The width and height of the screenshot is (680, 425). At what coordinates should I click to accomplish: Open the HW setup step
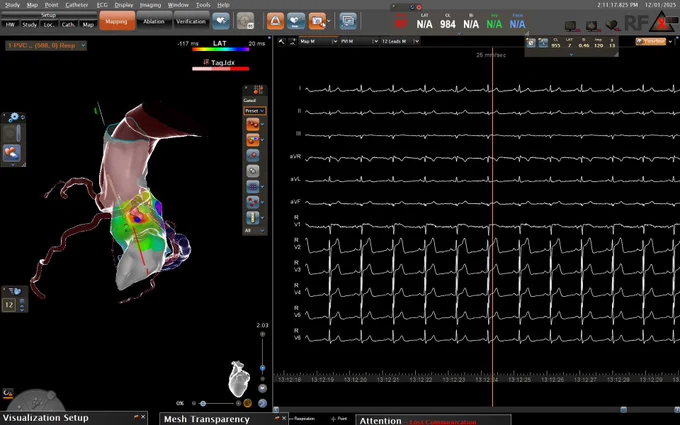pos(10,24)
